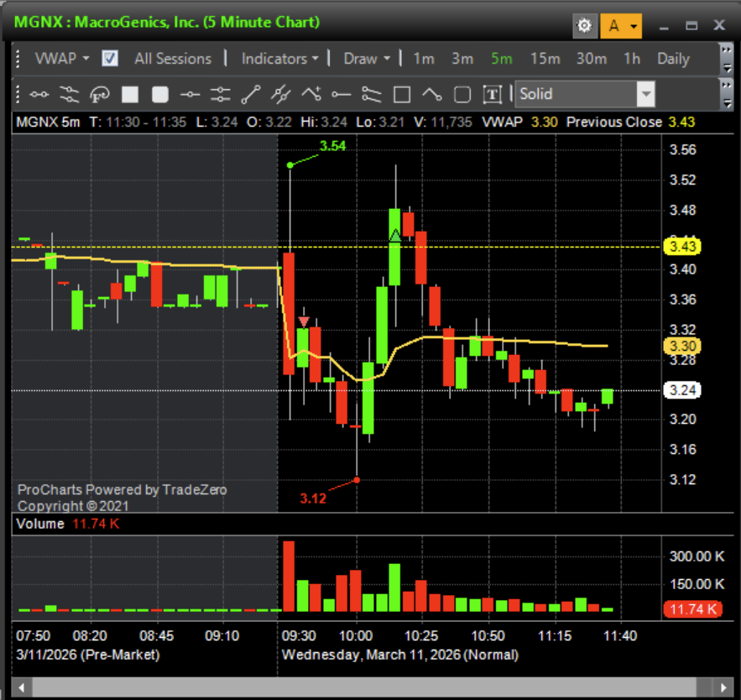The height and width of the screenshot is (700, 741).
Task: Click the 3.30 VWAP price tag on axis
Action: pos(682,346)
